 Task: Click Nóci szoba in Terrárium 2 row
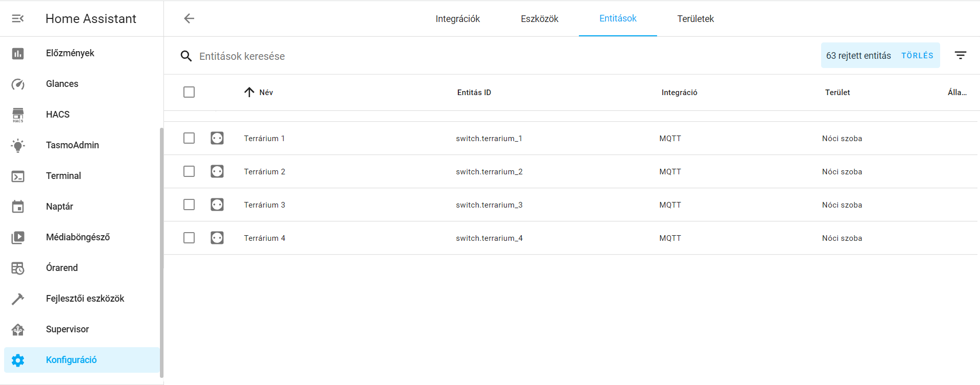pos(842,172)
